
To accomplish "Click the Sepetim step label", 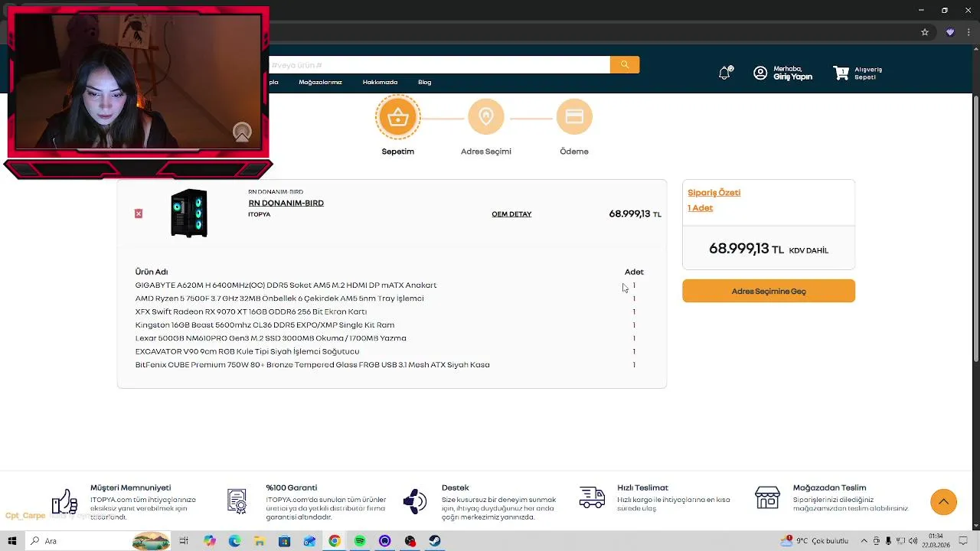I will (398, 152).
